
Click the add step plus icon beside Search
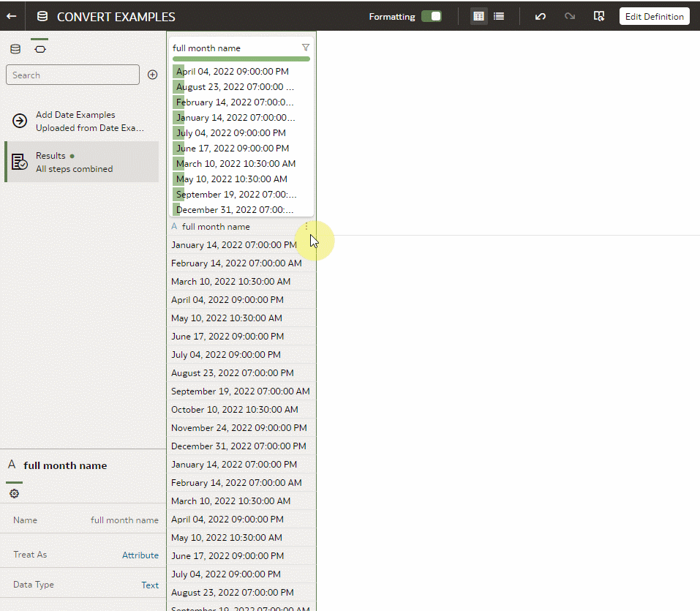(152, 74)
